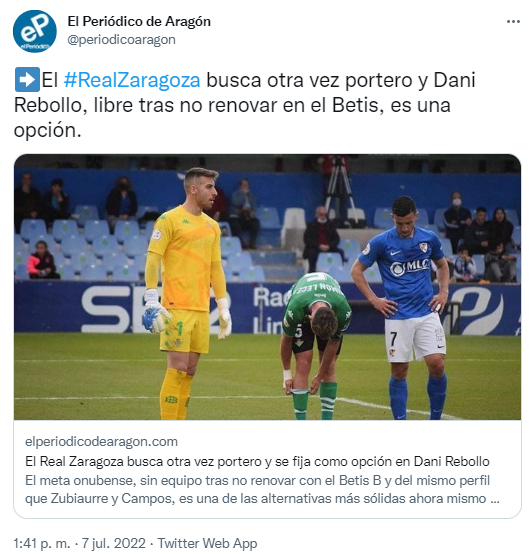Viewport: 530px width, 554px height.
Task: Click the Twitter Web App source label
Action: [x=207, y=543]
